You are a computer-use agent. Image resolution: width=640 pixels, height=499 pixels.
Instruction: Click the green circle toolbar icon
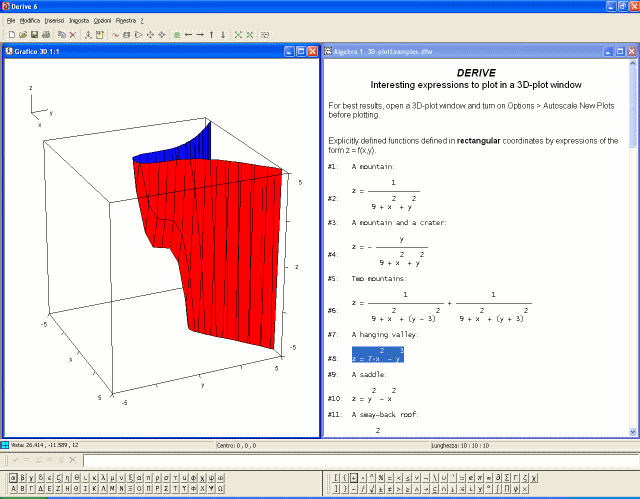[x=177, y=35]
